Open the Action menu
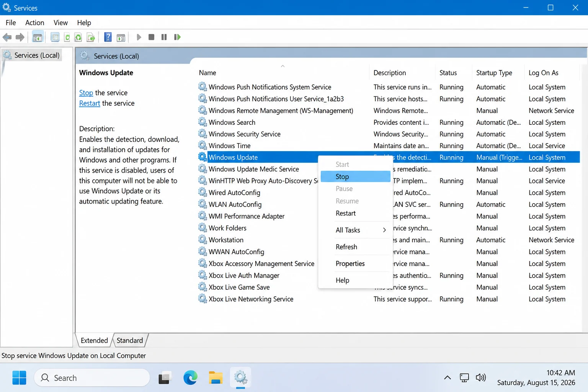Image resolution: width=588 pixels, height=392 pixels. coord(34,23)
